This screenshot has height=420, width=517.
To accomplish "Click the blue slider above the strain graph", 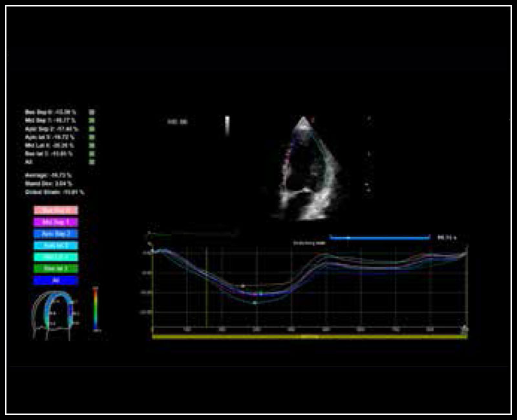I will (379, 237).
